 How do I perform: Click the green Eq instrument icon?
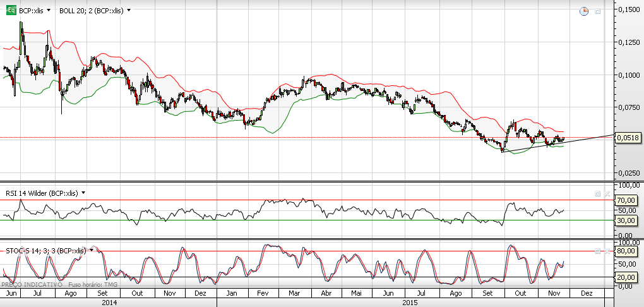(x=11, y=11)
